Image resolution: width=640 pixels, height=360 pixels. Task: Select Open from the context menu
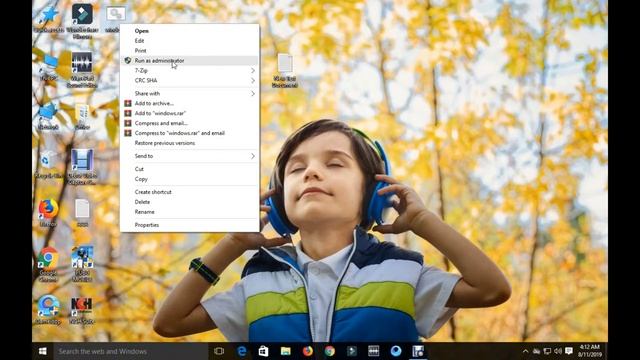tap(189, 31)
